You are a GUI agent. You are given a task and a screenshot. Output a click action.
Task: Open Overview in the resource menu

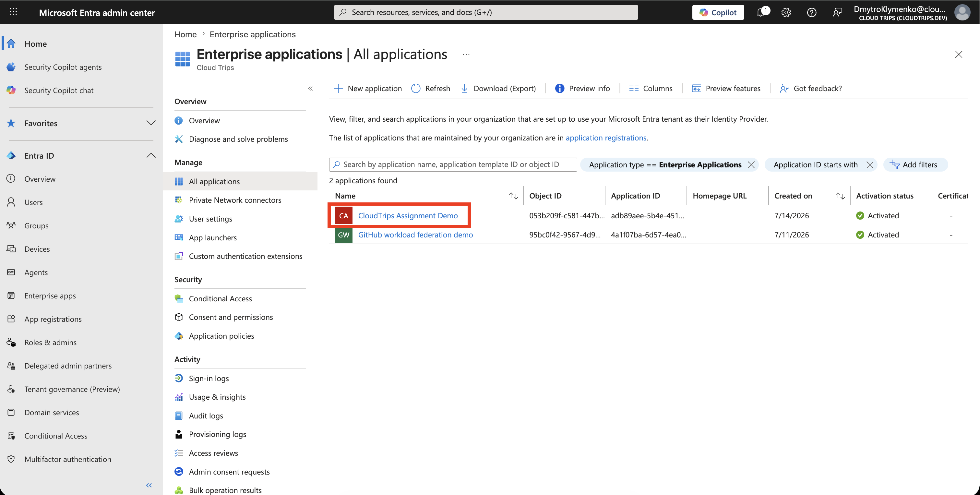tap(204, 120)
